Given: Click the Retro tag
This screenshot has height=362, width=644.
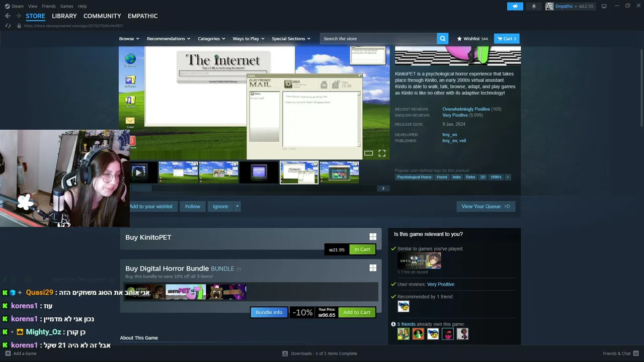Looking at the screenshot, I should [470, 177].
